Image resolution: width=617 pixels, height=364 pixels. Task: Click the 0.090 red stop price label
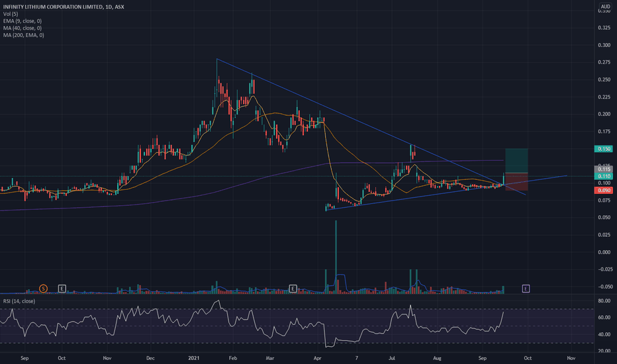[604, 191]
